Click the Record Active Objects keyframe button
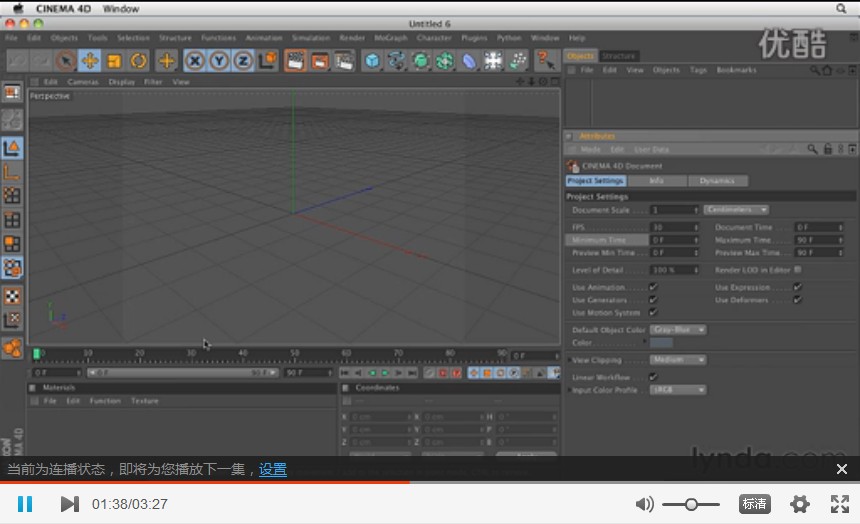 click(x=430, y=373)
